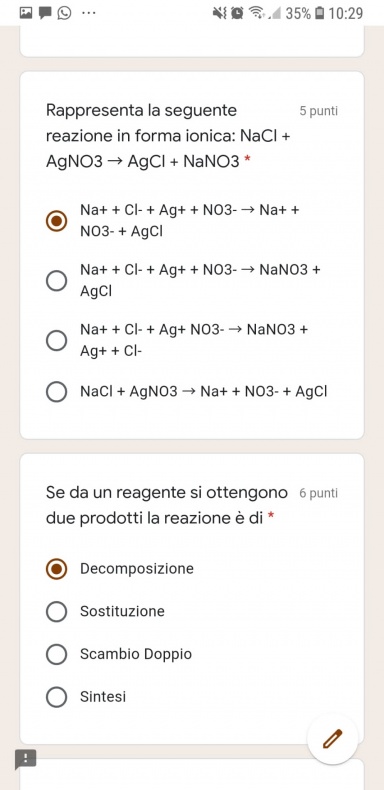The height and width of the screenshot is (790, 384).
Task: Tap the alarm clock status icon
Action: click(x=237, y=13)
